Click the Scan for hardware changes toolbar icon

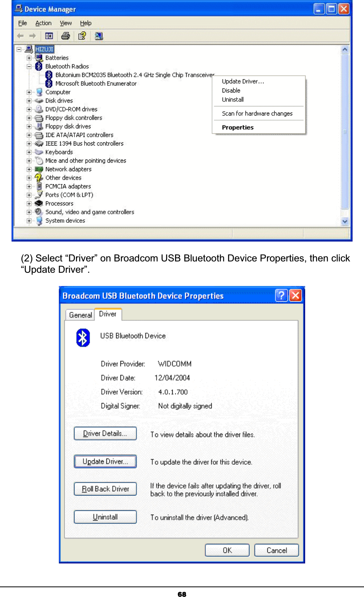coord(99,36)
